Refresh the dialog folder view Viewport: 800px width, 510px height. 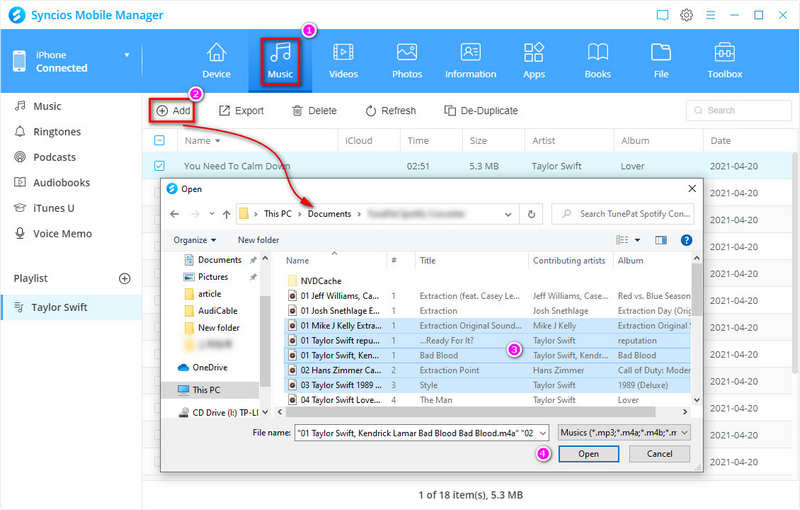click(531, 214)
